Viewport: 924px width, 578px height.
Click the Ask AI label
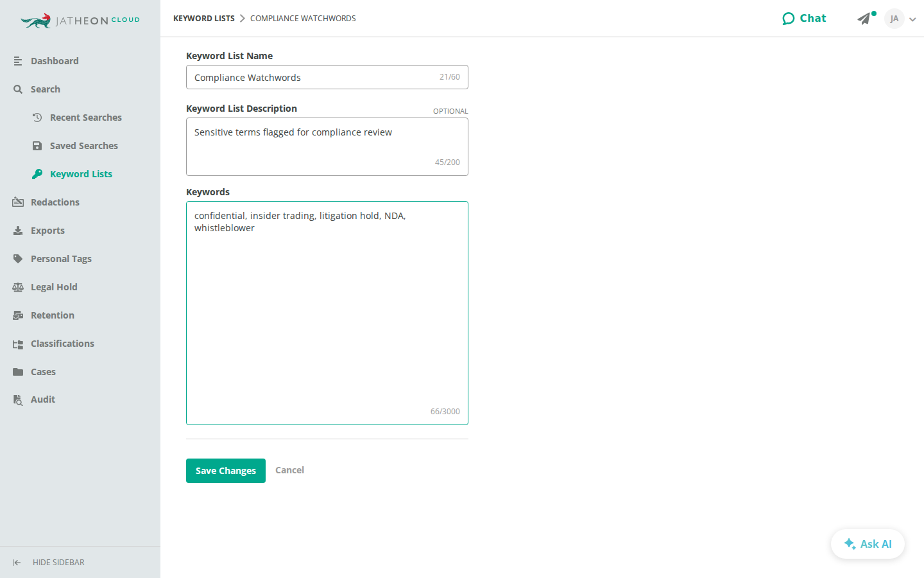tap(876, 544)
